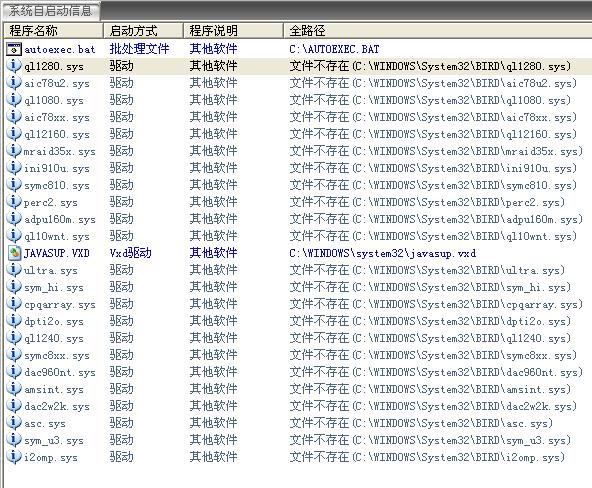
Task: Click the info icon beside i2omp.sys
Action: tap(14, 457)
